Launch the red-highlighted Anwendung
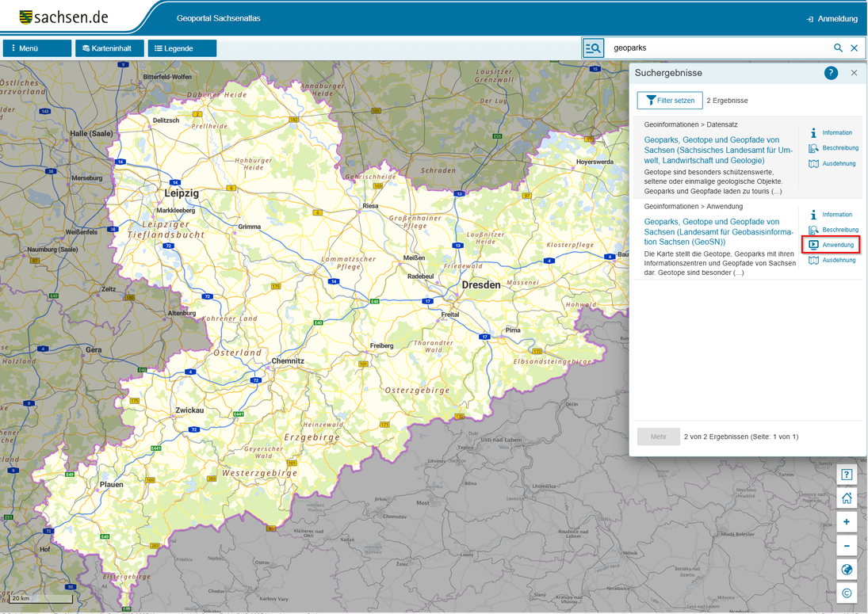The image size is (868, 614). pyautogui.click(x=830, y=244)
